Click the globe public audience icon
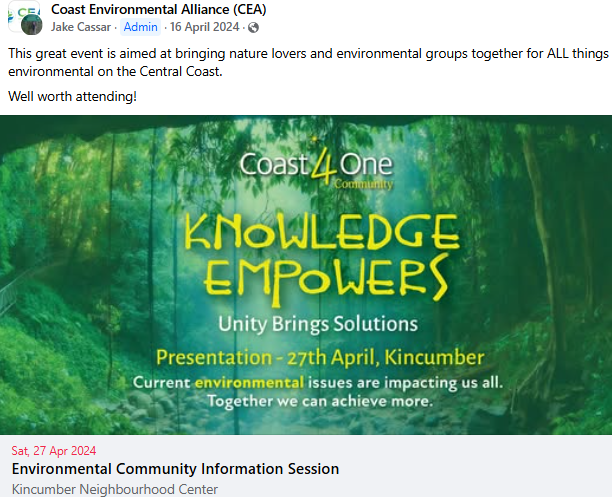Viewport: 612px width, 497px height. [253, 27]
